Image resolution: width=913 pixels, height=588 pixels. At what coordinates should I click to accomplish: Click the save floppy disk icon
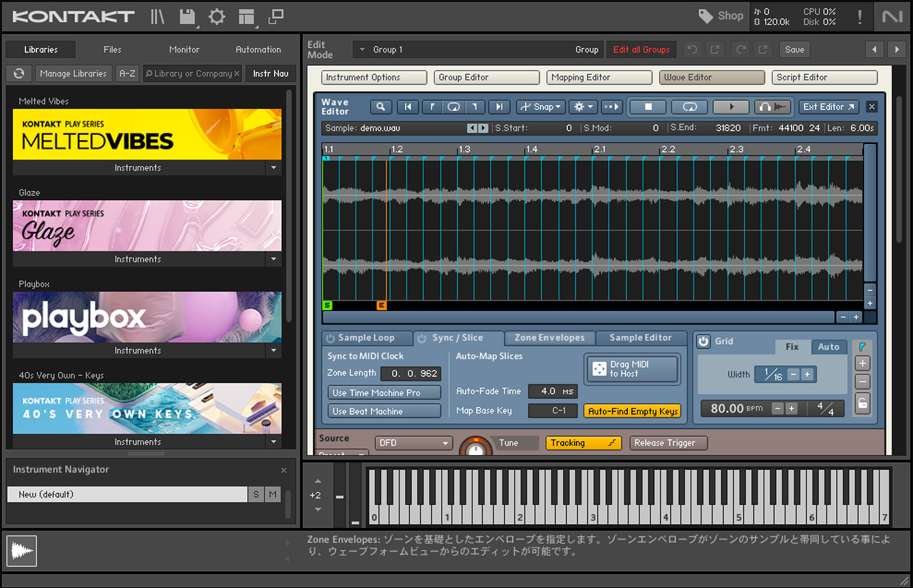pyautogui.click(x=187, y=16)
